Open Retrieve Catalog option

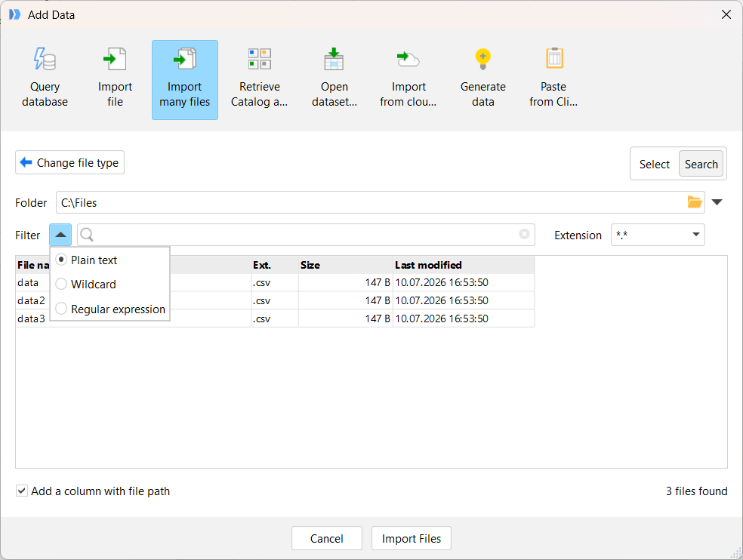259,79
